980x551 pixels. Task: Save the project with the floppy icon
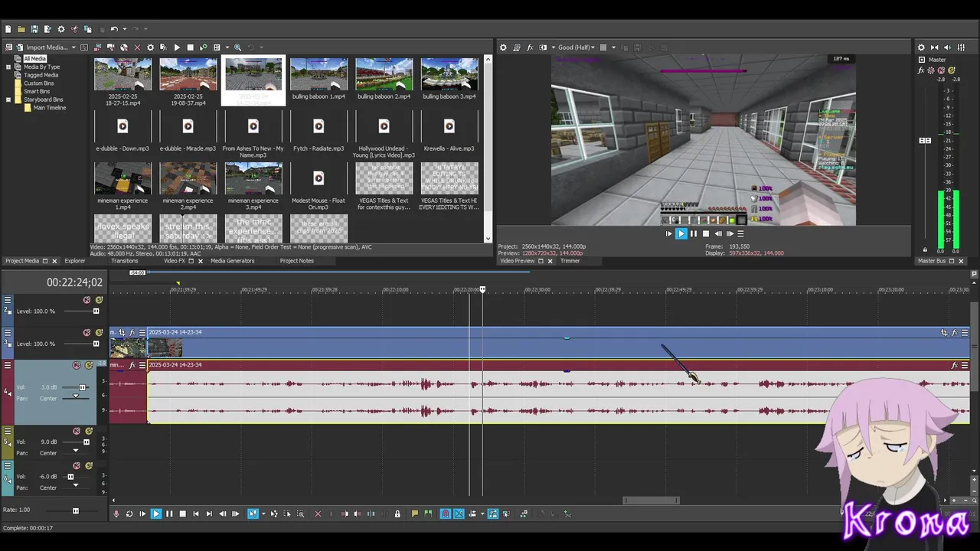pyautogui.click(x=34, y=29)
